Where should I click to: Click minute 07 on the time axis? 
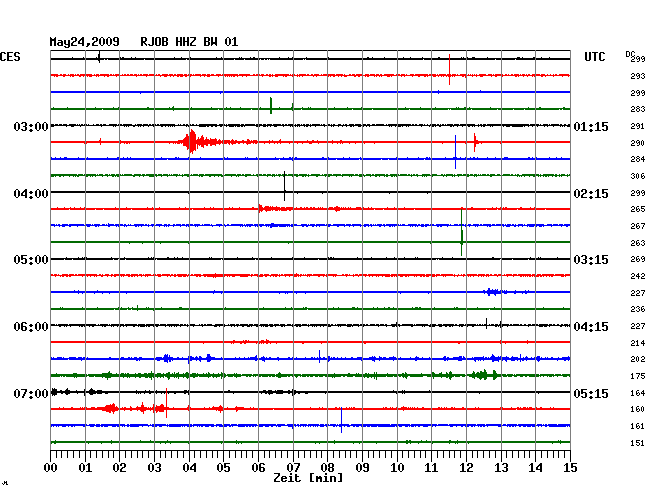click(x=293, y=468)
